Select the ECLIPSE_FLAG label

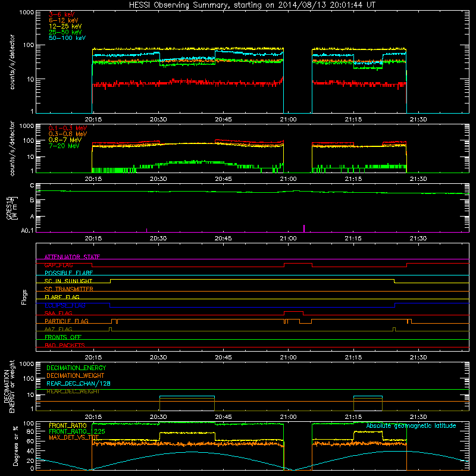pyautogui.click(x=65, y=305)
